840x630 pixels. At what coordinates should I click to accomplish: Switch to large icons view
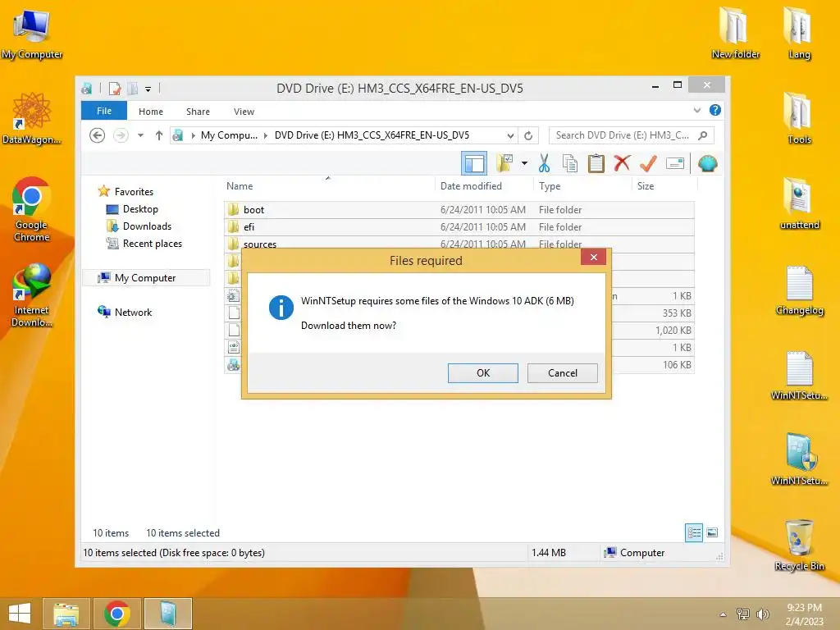point(712,532)
